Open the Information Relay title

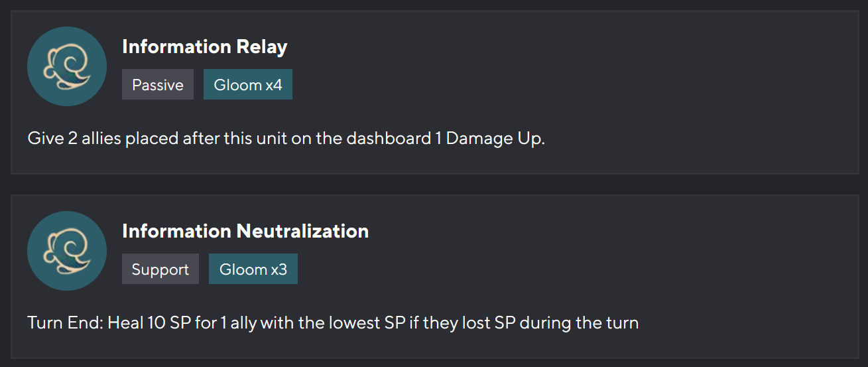(x=205, y=47)
